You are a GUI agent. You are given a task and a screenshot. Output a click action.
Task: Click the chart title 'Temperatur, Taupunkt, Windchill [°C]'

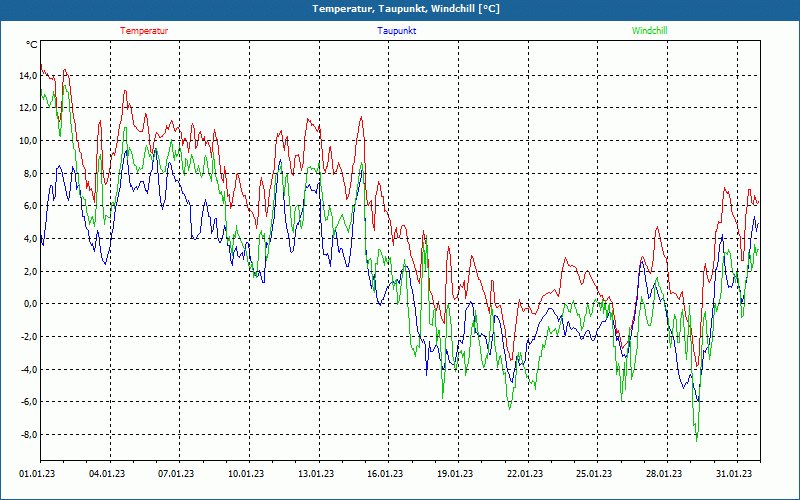(406, 9)
